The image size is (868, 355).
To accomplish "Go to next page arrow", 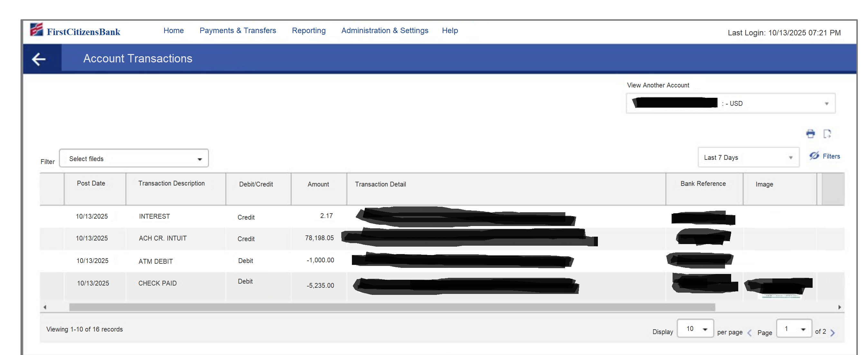I will click(833, 333).
